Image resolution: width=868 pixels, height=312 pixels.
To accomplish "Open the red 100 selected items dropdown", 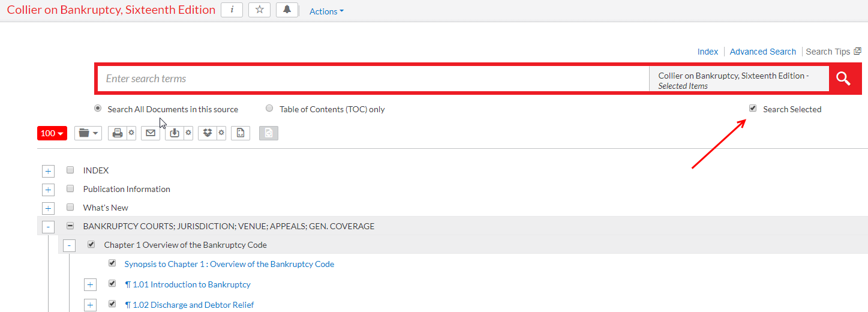I will point(52,133).
